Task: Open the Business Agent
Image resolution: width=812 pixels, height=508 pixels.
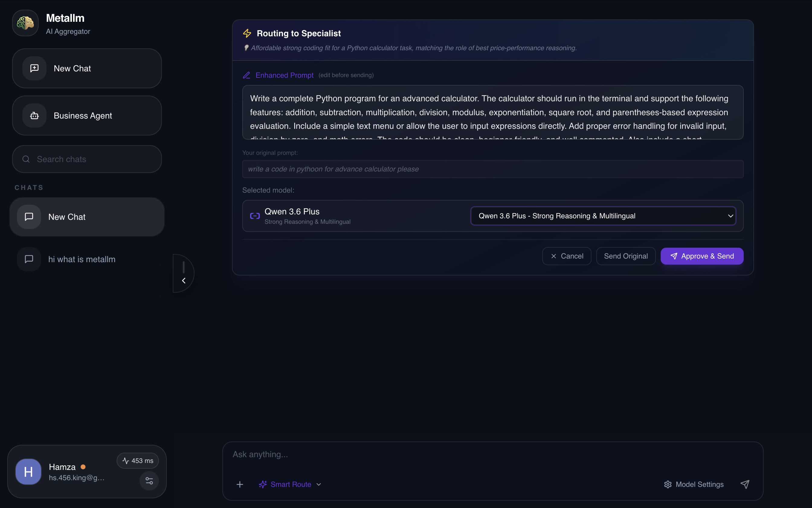Action: [x=87, y=116]
